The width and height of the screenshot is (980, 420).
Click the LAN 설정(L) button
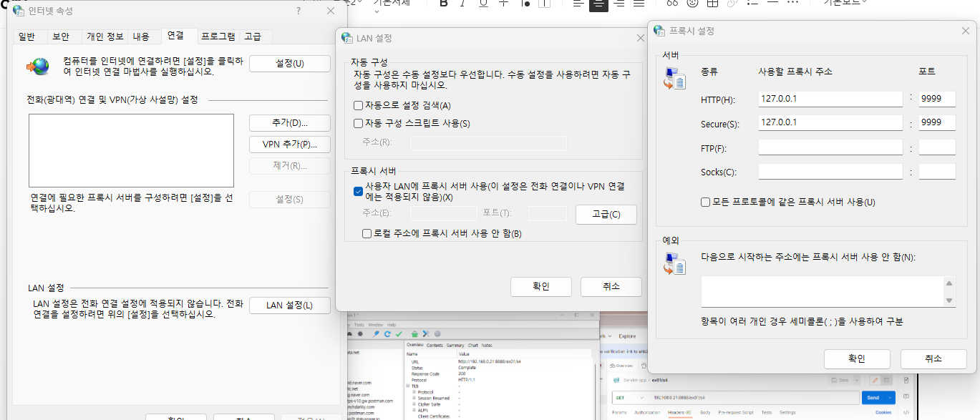(290, 305)
